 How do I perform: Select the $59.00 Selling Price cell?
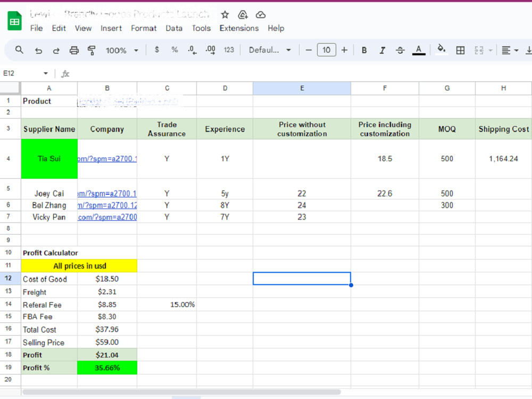click(x=107, y=342)
